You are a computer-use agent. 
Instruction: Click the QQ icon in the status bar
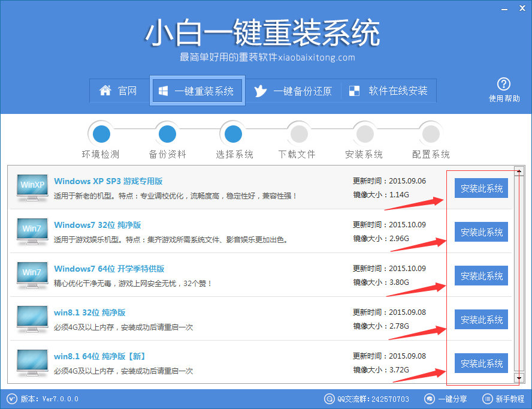330,399
